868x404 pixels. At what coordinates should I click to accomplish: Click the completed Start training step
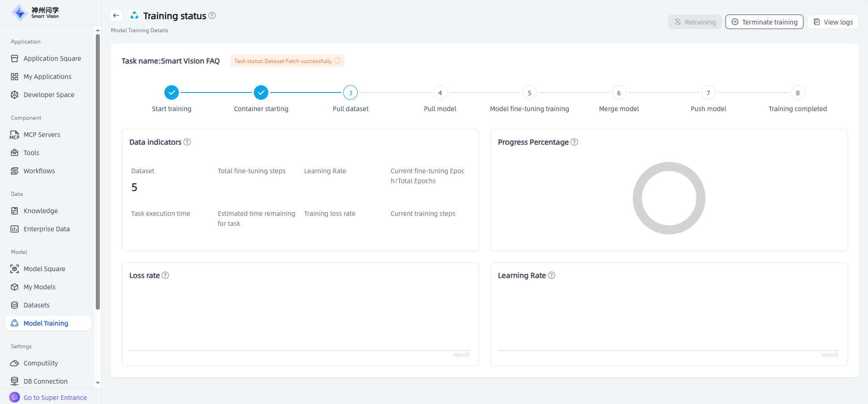tap(172, 92)
